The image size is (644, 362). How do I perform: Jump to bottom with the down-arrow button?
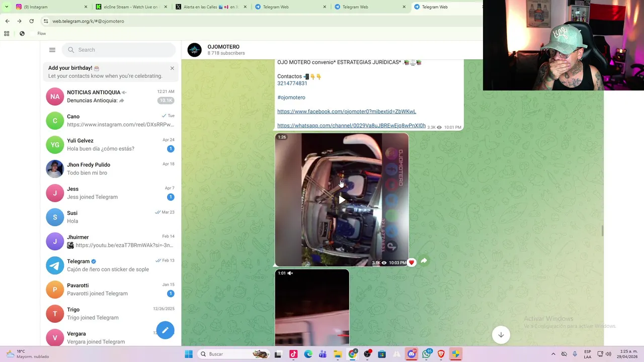coord(501,335)
